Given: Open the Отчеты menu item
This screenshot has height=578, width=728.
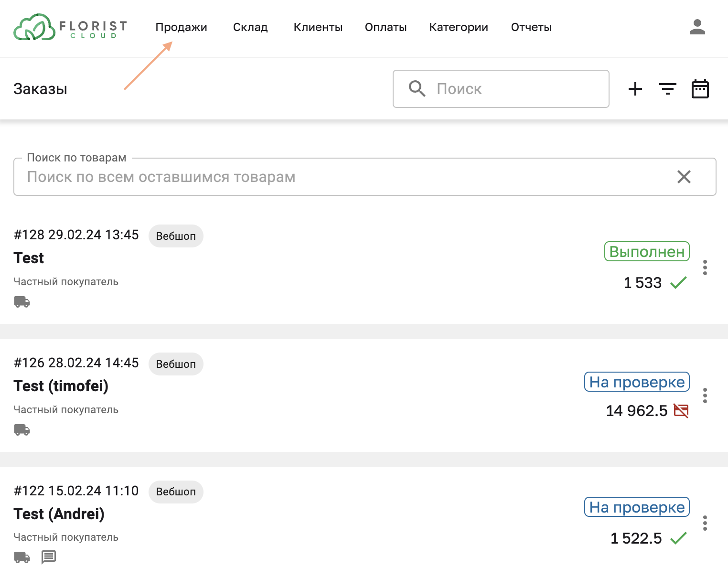Looking at the screenshot, I should (531, 27).
